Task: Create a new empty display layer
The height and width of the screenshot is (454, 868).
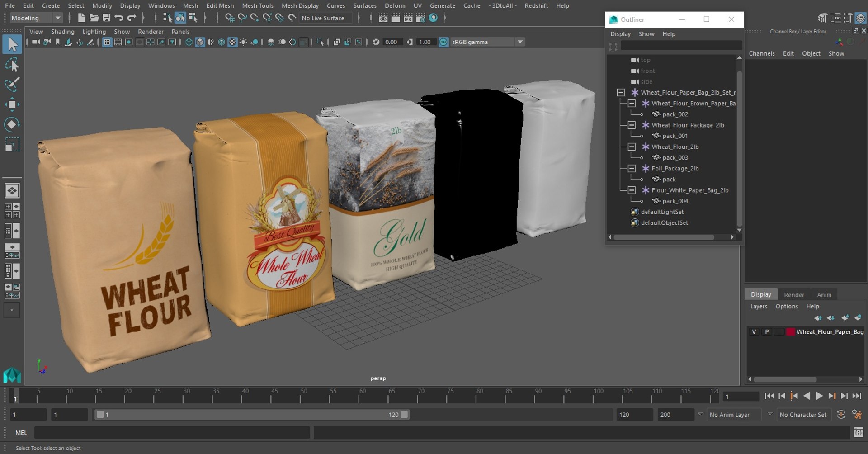Action: (x=845, y=317)
